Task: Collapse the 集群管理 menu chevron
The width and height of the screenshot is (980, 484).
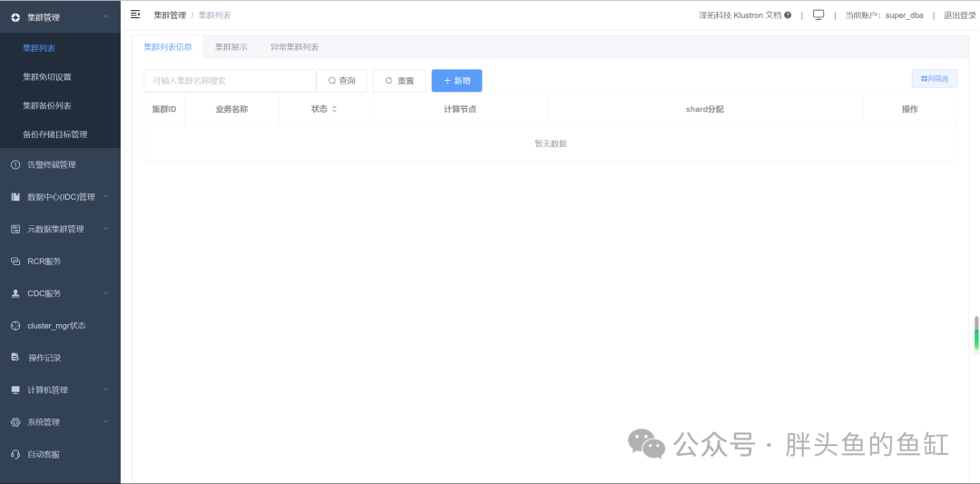Action: tap(106, 17)
